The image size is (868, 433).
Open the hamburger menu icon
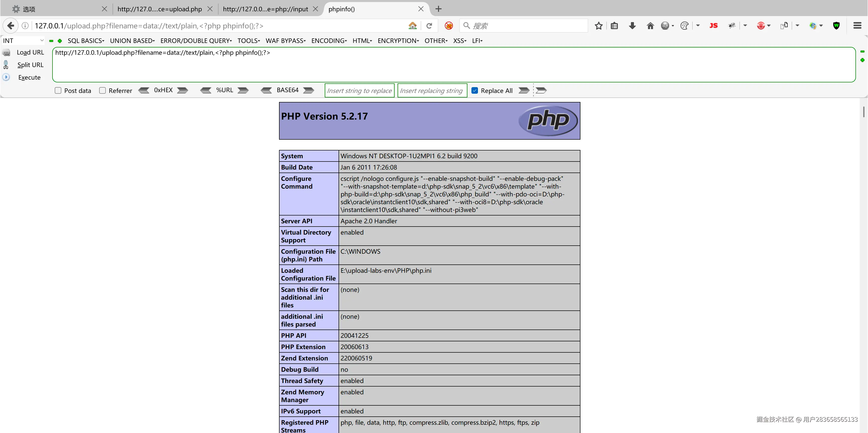pos(857,26)
